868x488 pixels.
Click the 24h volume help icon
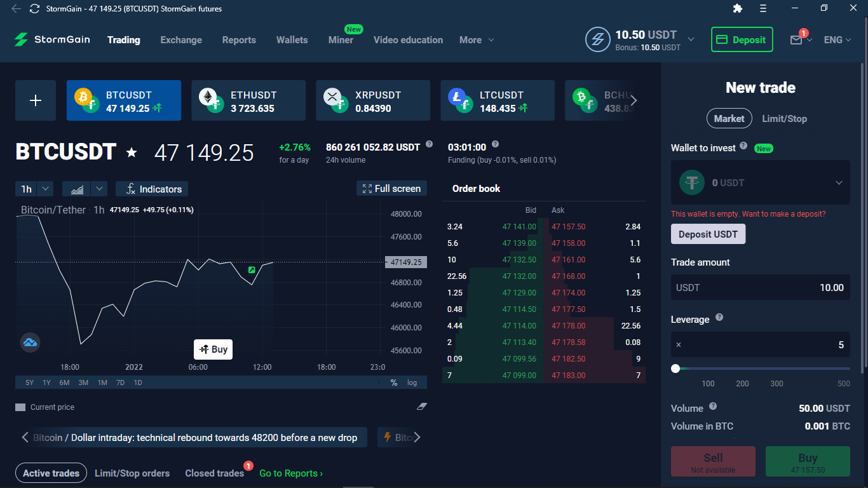pyautogui.click(x=430, y=144)
